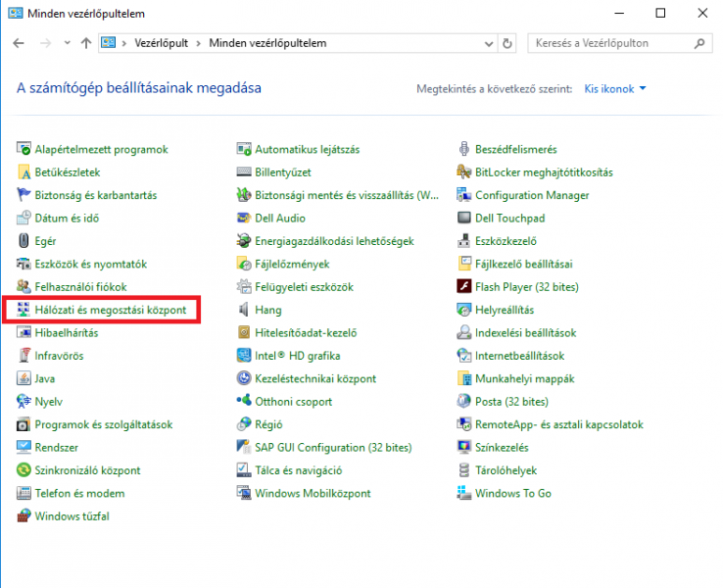Click the search magnifier icon
The image size is (723, 588).
click(x=699, y=43)
